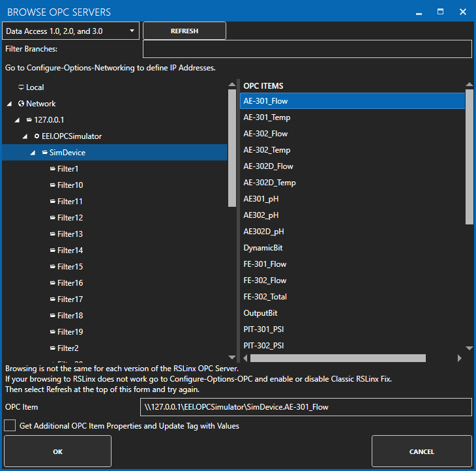Select AE-302_Temp in OPC items list

click(267, 150)
